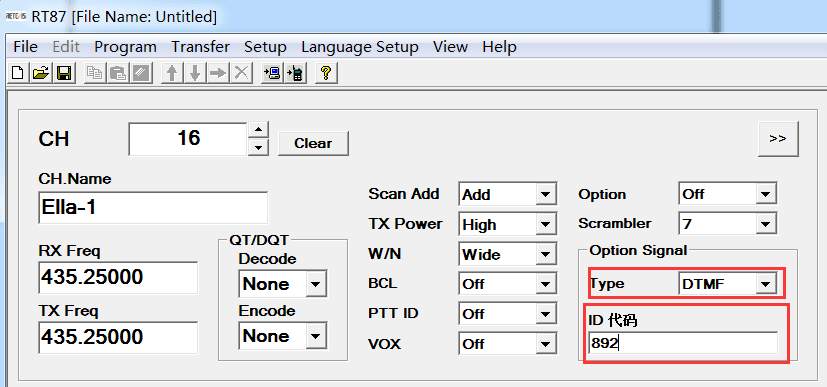Open the Edit menu
The width and height of the screenshot is (827, 387).
tap(66, 47)
